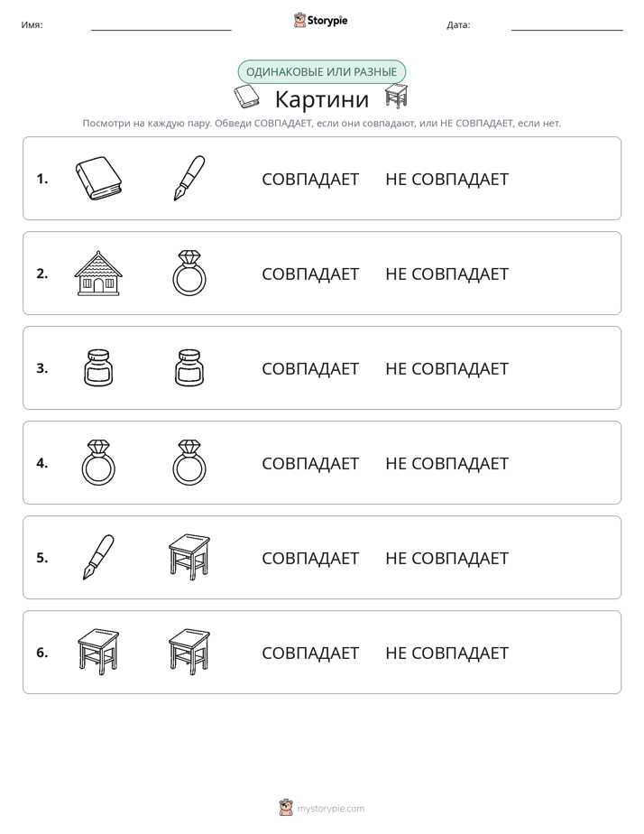Select НЕ СОВПАДАЕТ for row 2
Image resolution: width=644 pixels, height=834 pixels.
coord(446,273)
